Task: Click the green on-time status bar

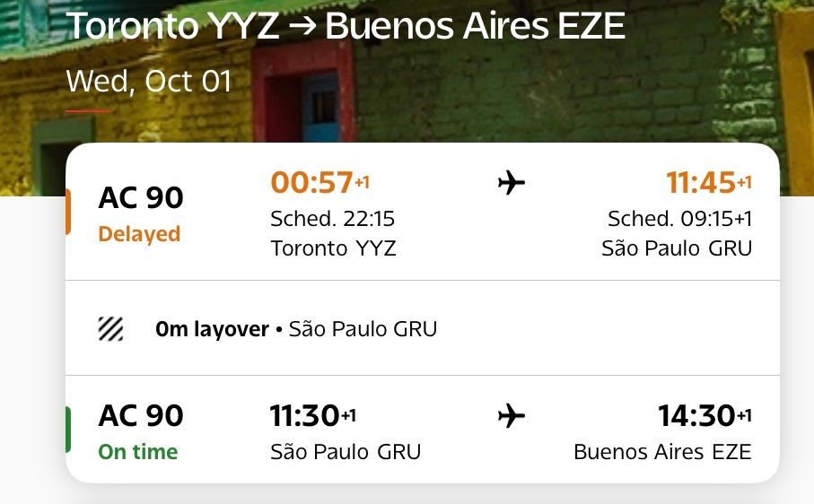Action: [68, 430]
